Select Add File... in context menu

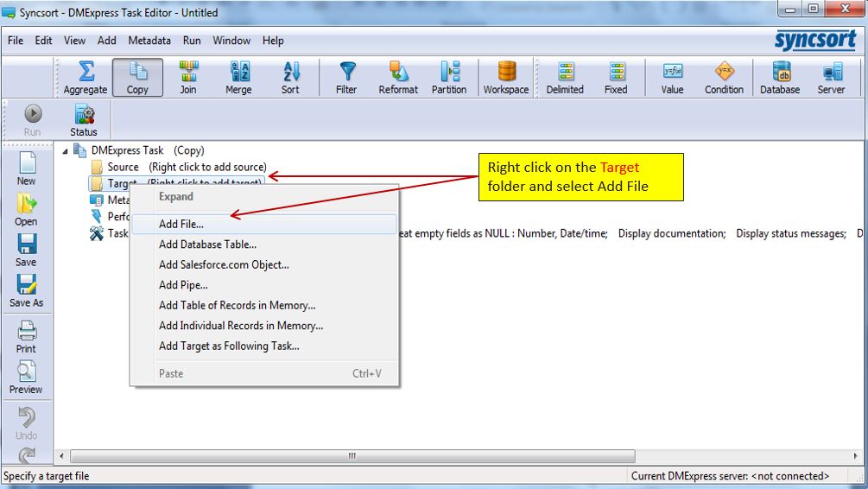(264, 225)
